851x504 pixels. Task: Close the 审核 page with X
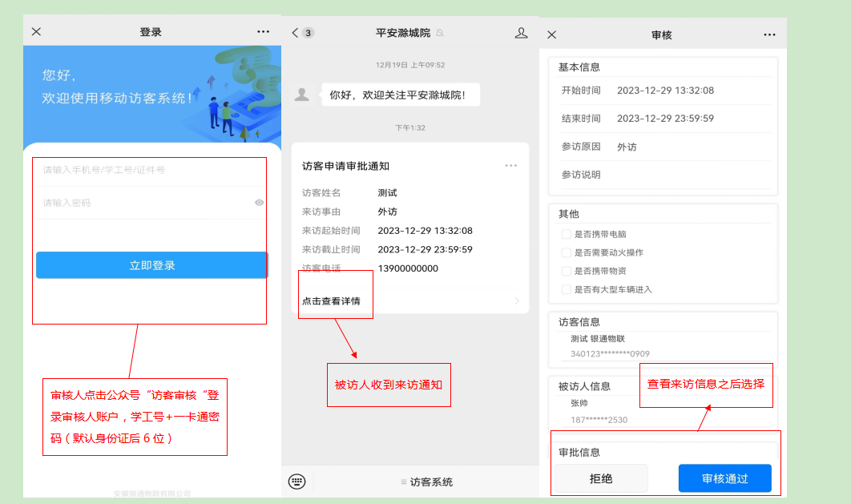point(551,34)
